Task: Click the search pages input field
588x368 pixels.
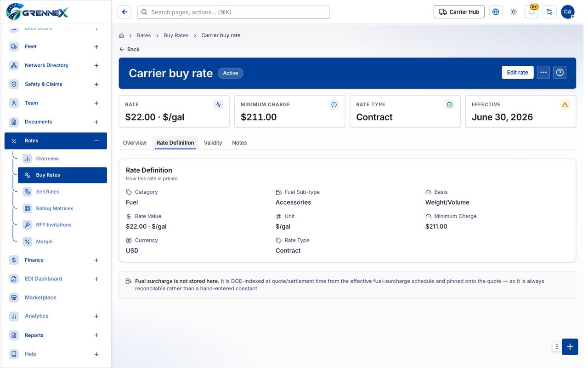Action: click(233, 12)
